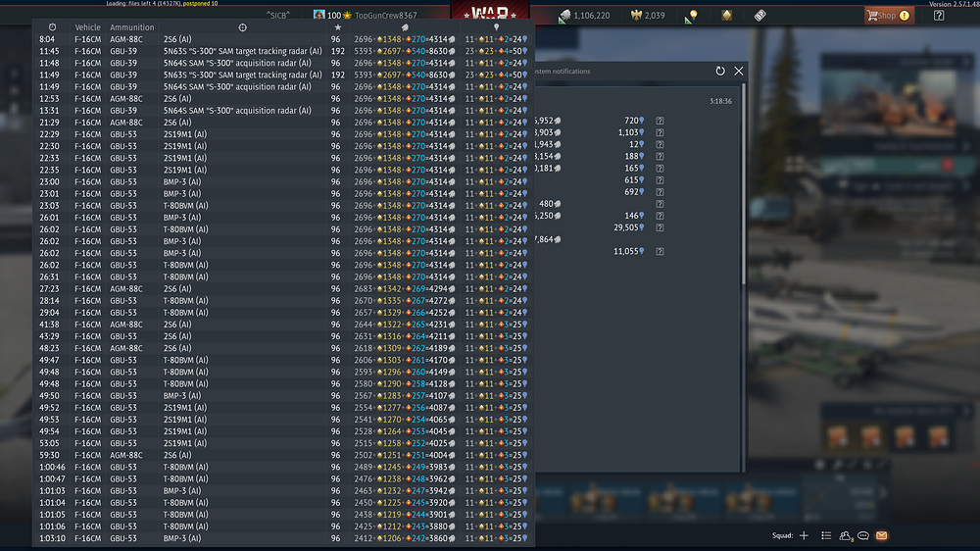The width and height of the screenshot is (980, 551).
Task: Select the 22:29 GBU-53 2S19M1 row
Action: [284, 134]
